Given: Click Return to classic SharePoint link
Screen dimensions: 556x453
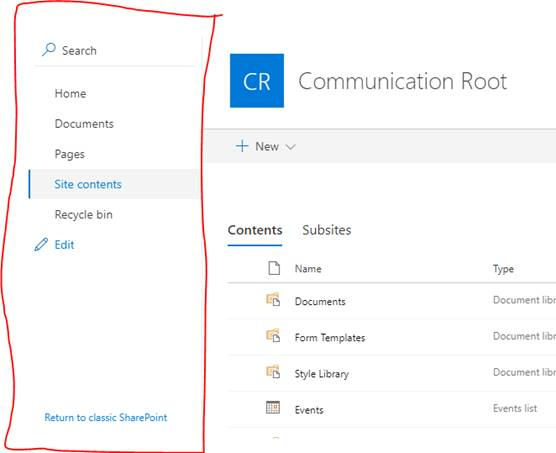Looking at the screenshot, I should pyautogui.click(x=106, y=418).
